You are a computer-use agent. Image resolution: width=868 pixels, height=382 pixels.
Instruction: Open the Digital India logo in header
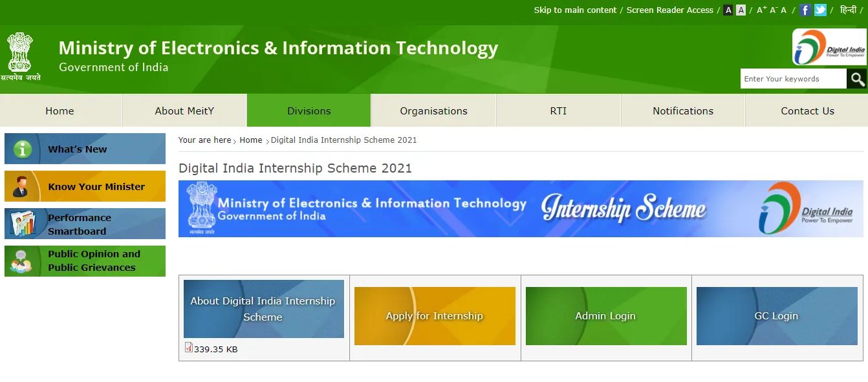pyautogui.click(x=829, y=47)
